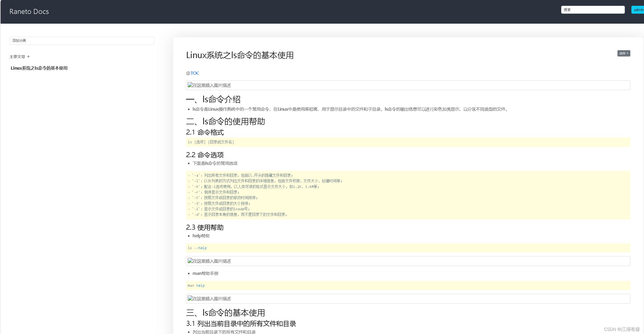
Task: Select article Linux系统之ls命令的基本使用 in sidebar
Action: [39, 68]
